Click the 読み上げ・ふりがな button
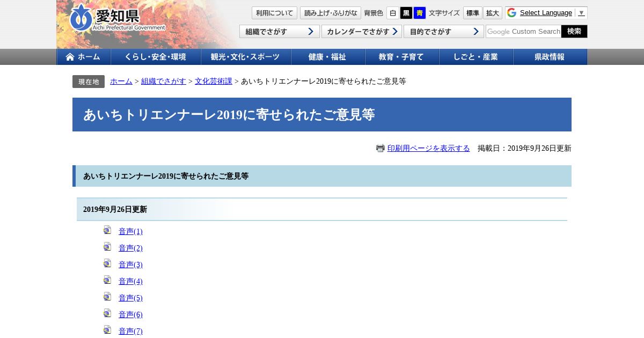 [x=331, y=13]
